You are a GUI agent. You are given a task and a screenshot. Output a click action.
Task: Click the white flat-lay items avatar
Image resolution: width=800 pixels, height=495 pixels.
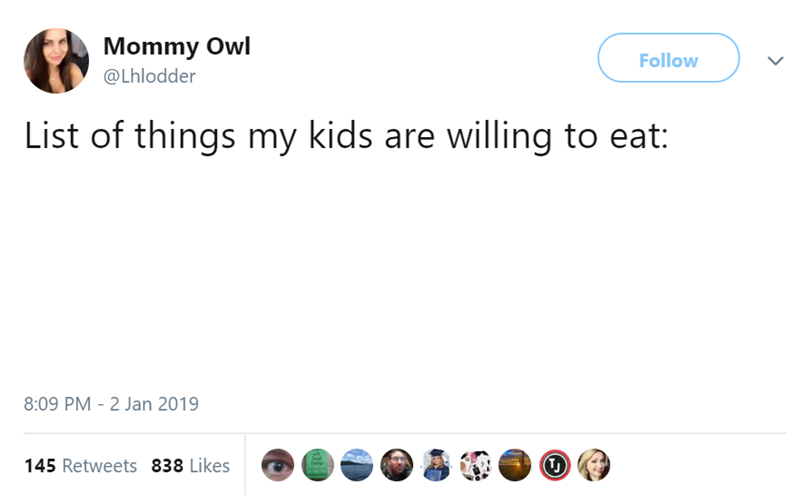pos(475,465)
